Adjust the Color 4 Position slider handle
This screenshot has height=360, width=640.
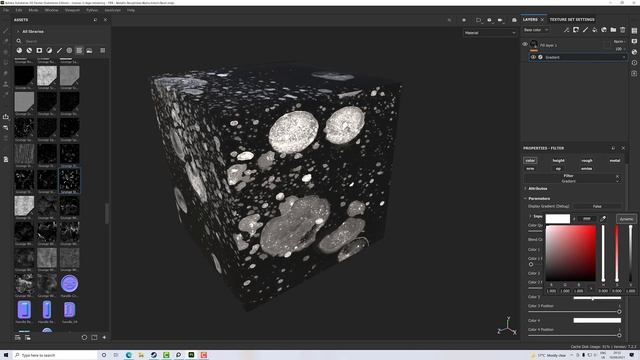tap(619, 335)
